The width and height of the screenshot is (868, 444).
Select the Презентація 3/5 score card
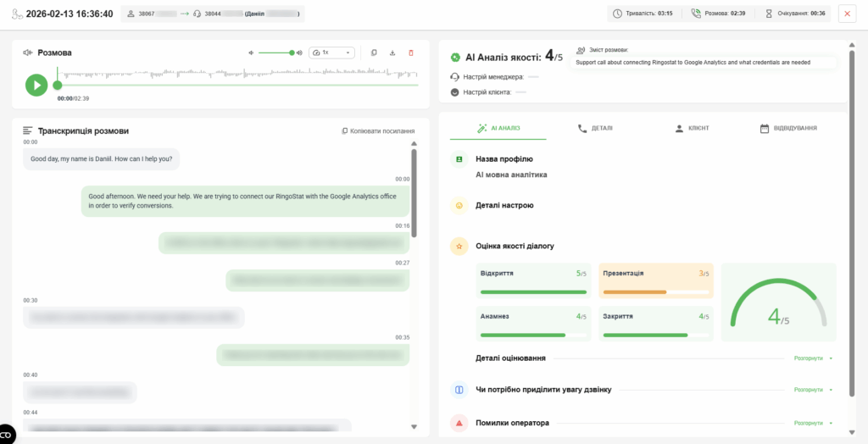[x=656, y=280]
